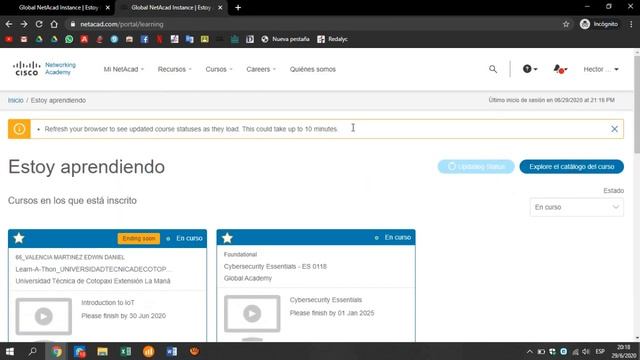
Task: Open the Gmail bookmark icon
Action: tap(24, 39)
